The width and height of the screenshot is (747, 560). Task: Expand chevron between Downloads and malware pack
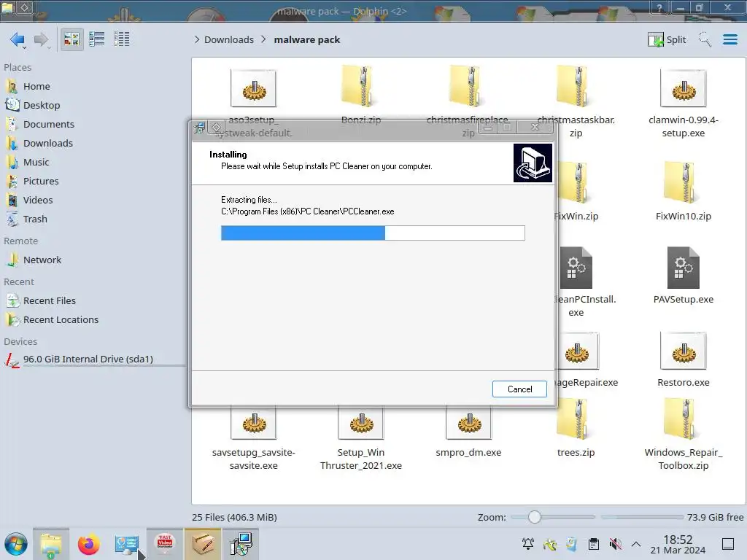point(263,39)
